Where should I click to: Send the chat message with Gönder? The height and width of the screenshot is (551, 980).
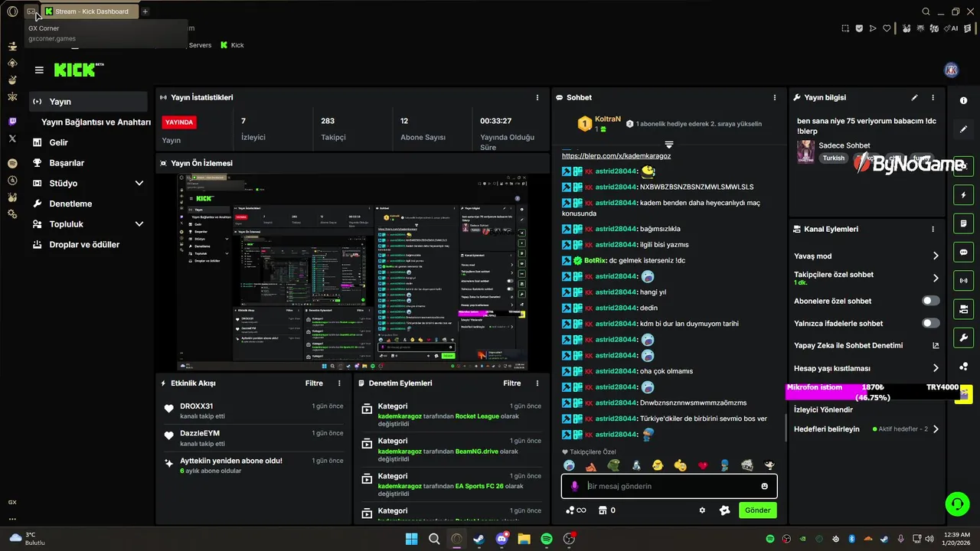pos(757,510)
